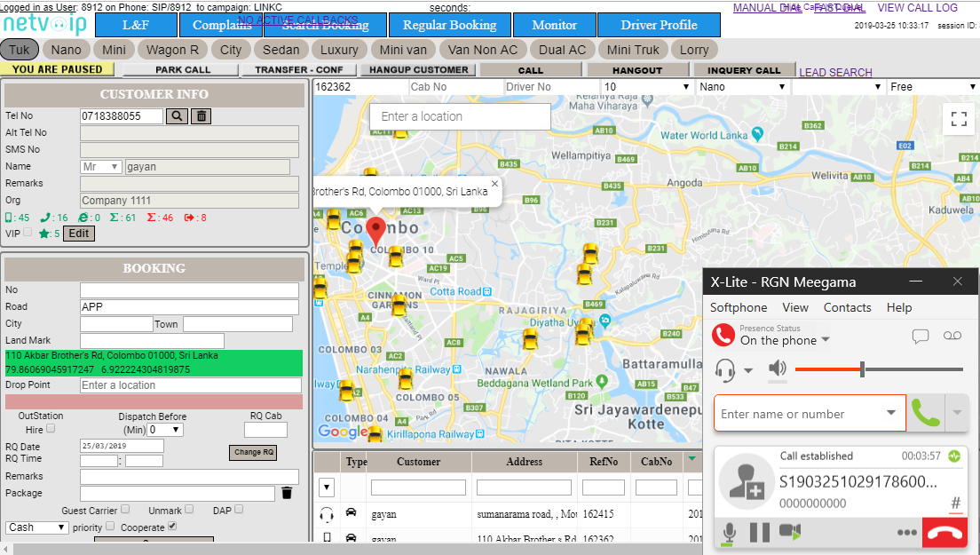Add caller to contacts via avatar icon
The image size is (980, 555).
(747, 481)
